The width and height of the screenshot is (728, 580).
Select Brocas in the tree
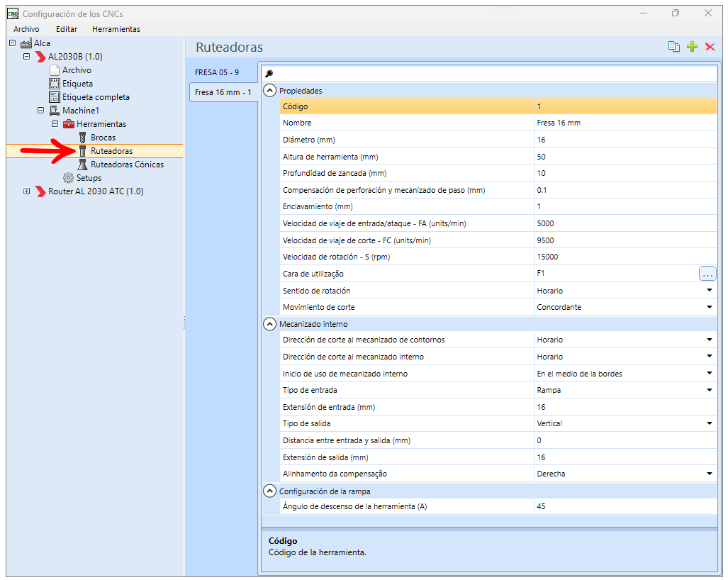[103, 138]
